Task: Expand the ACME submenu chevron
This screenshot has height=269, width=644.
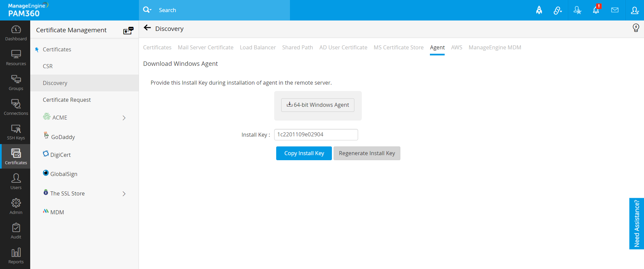Action: point(124,118)
